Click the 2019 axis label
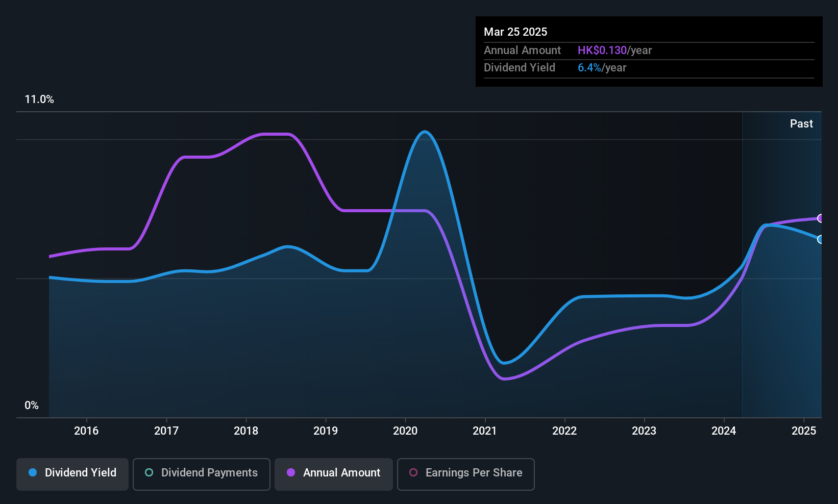 [326, 431]
